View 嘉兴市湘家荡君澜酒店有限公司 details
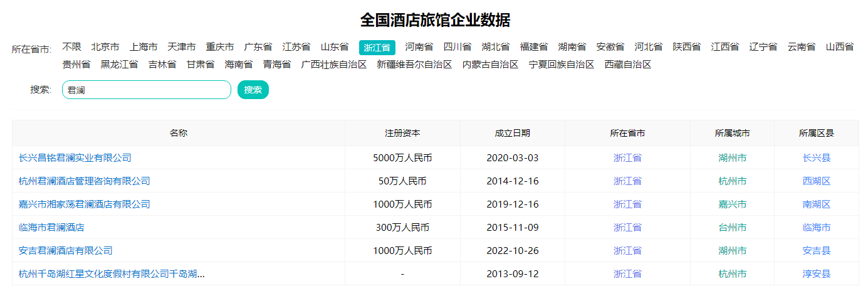The image size is (868, 291). (x=85, y=204)
